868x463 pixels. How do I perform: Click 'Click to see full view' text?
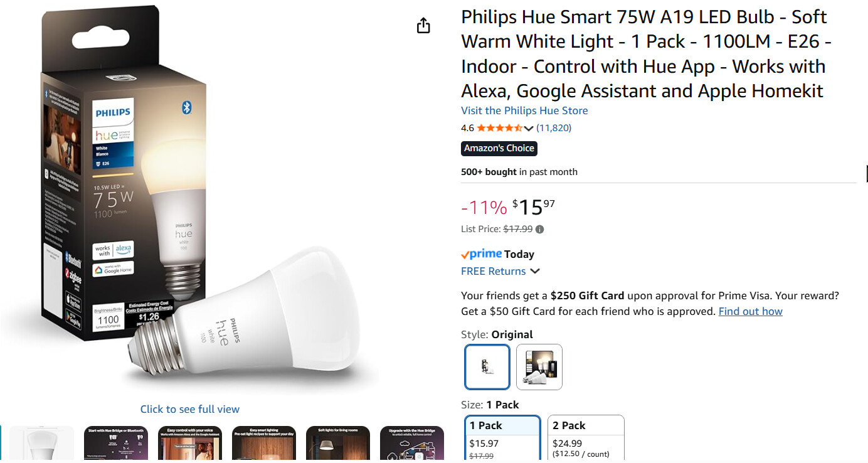[189, 409]
